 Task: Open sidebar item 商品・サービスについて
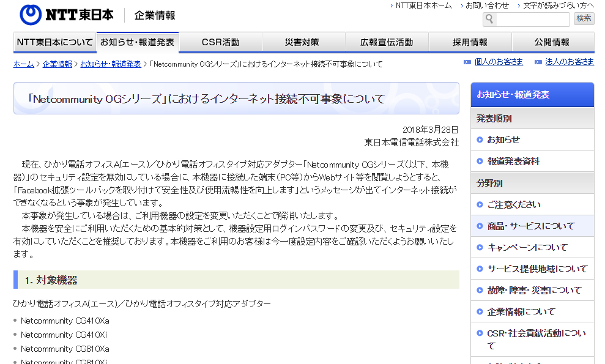tap(532, 226)
